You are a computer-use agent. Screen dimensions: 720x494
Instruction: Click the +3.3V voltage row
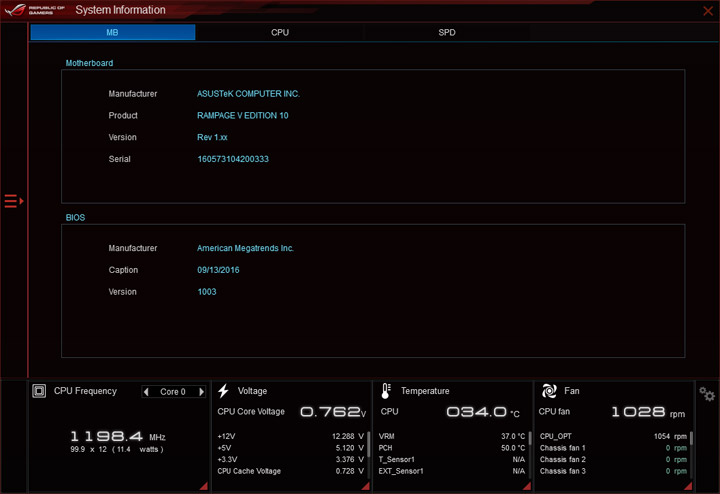[290, 460]
